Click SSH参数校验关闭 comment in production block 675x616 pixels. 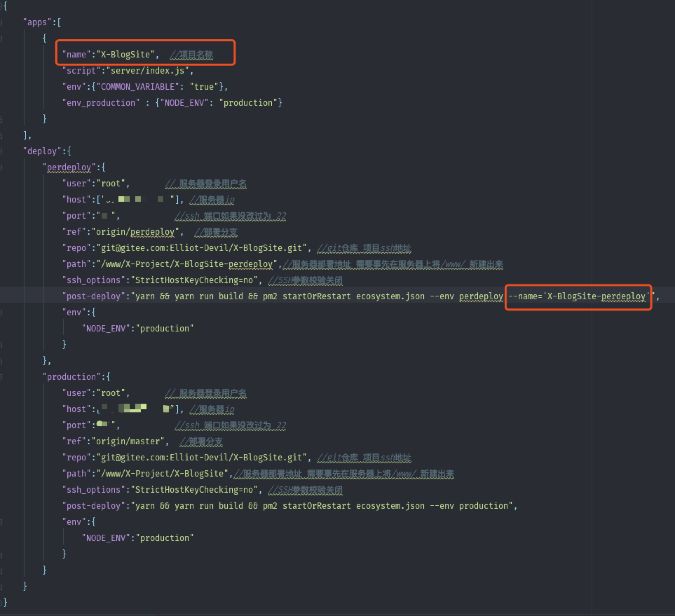305,490
